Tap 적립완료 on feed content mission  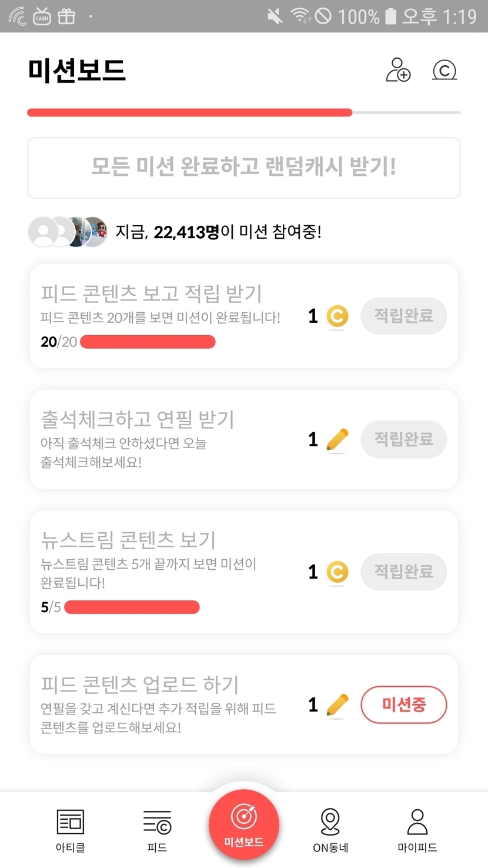(x=403, y=316)
